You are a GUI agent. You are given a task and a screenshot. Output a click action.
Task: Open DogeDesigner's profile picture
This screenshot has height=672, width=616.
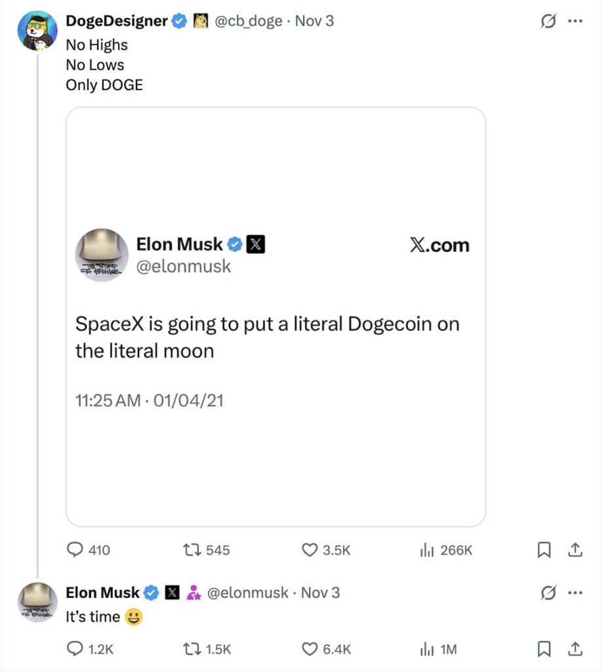37,30
